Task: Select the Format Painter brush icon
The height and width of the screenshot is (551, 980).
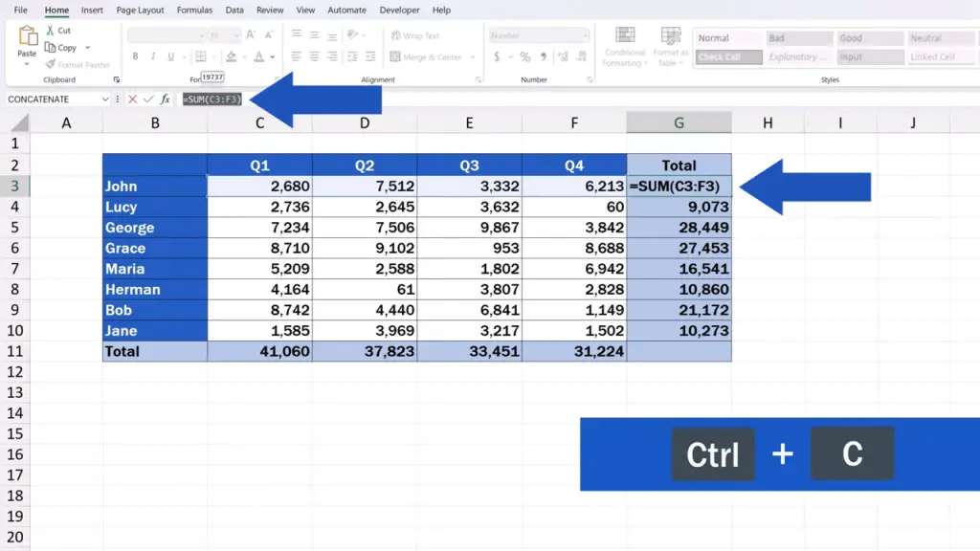Action: coord(50,64)
